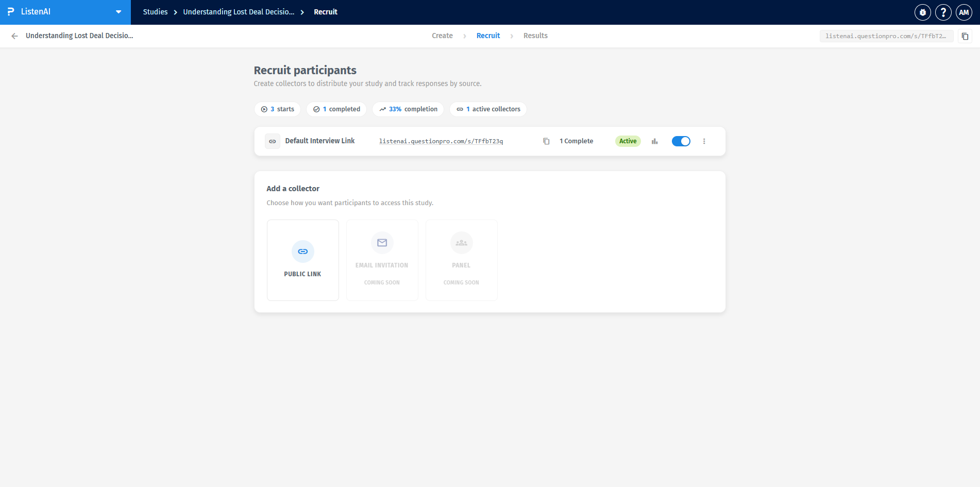980x487 pixels.
Task: Add a Public Link collector
Action: point(303,260)
